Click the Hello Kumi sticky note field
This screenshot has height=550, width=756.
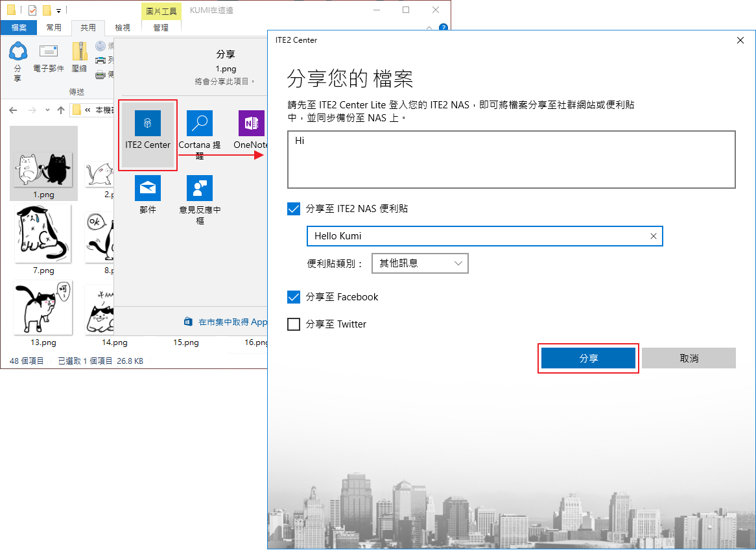coord(484,236)
